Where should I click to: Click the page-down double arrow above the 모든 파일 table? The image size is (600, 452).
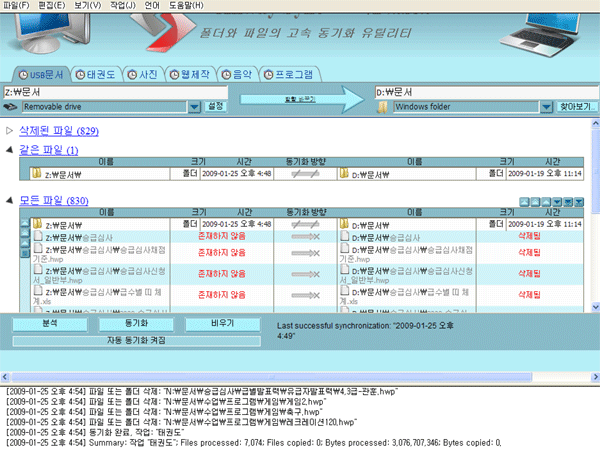pyautogui.click(x=568, y=202)
